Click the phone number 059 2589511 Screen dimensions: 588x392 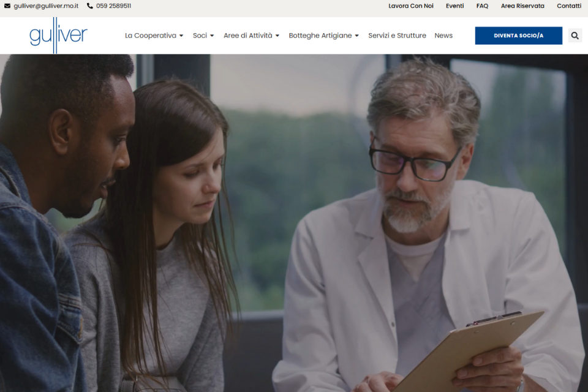[113, 6]
